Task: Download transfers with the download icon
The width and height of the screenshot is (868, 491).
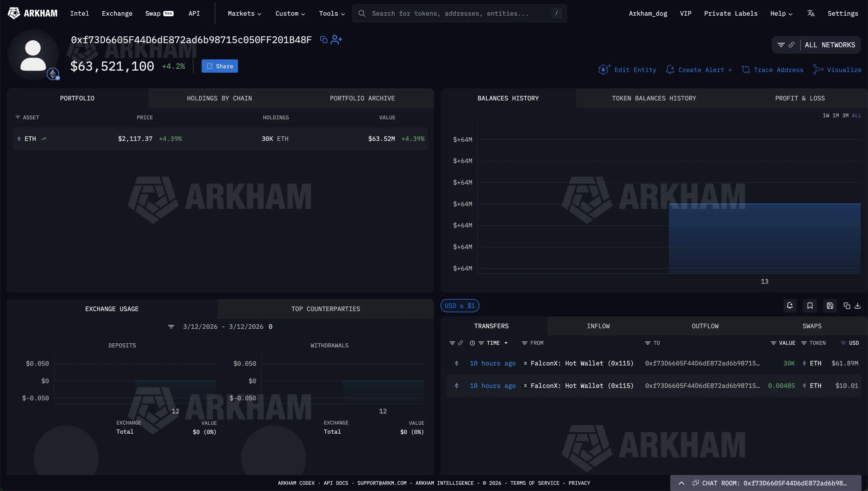Action: click(x=858, y=305)
